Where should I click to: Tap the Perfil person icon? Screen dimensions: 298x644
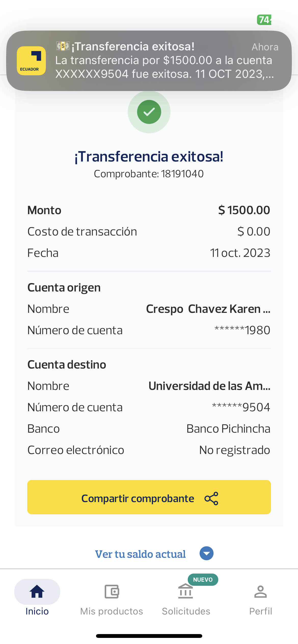tap(260, 591)
